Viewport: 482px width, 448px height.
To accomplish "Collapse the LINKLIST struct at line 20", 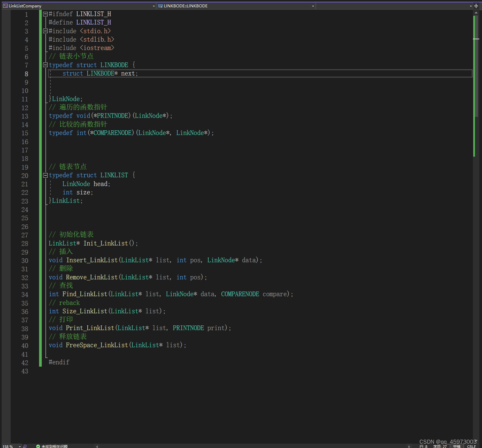I will point(45,175).
